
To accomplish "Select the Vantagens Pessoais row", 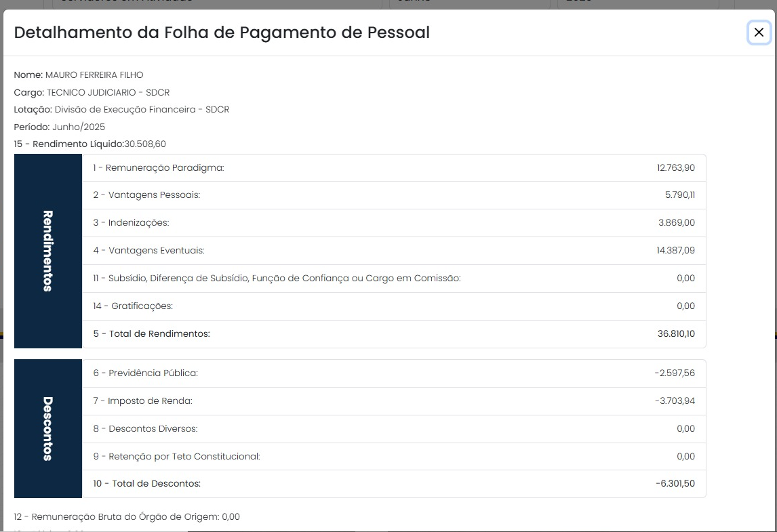I will (393, 195).
